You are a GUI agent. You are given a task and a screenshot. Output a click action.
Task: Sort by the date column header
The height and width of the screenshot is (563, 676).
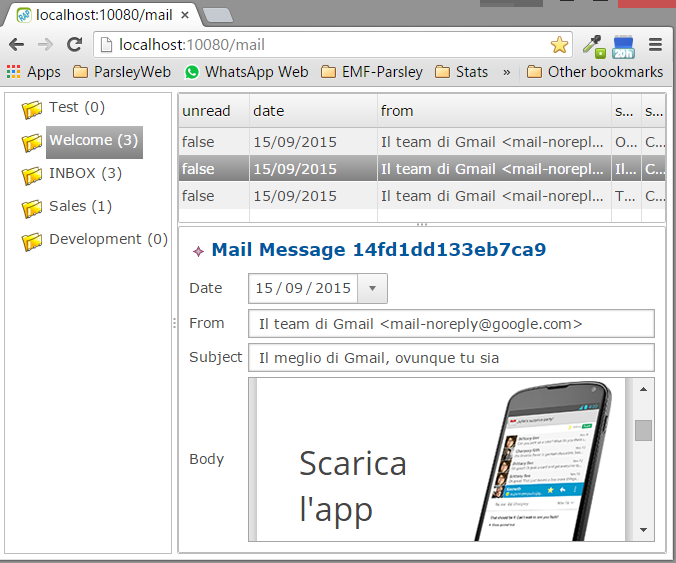pos(313,111)
